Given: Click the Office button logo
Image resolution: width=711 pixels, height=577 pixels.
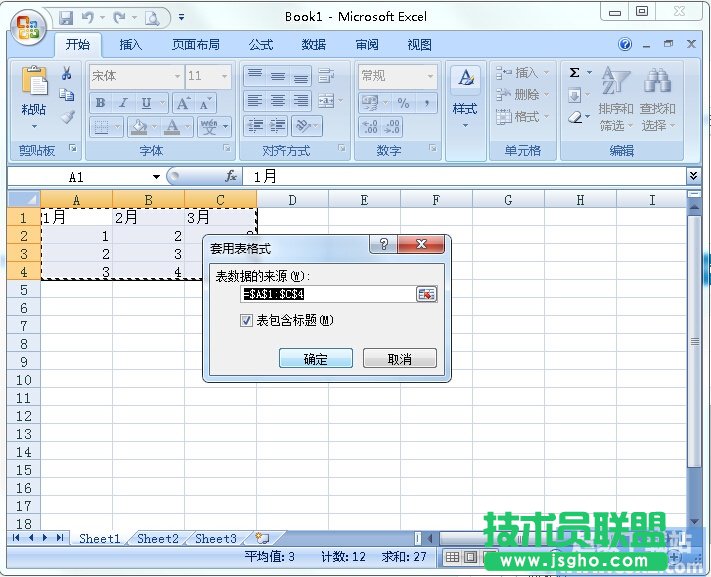Looking at the screenshot, I should tap(27, 27).
